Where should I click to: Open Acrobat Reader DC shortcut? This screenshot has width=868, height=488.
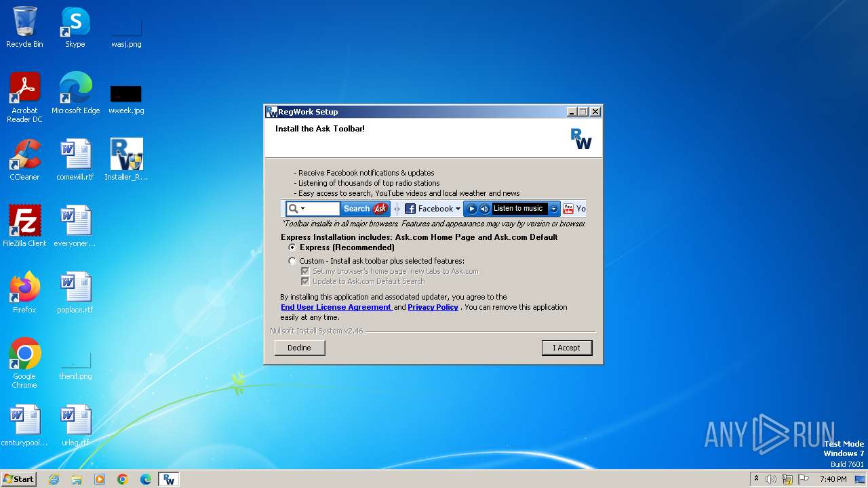24,98
